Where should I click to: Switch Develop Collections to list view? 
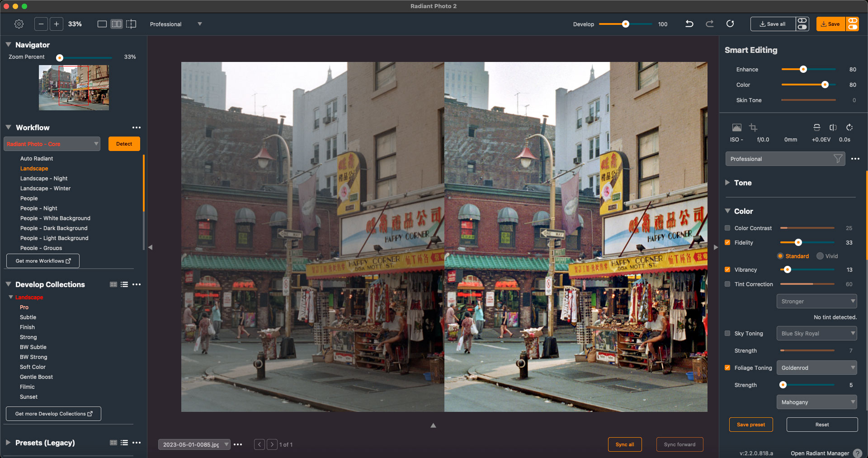[x=124, y=284]
